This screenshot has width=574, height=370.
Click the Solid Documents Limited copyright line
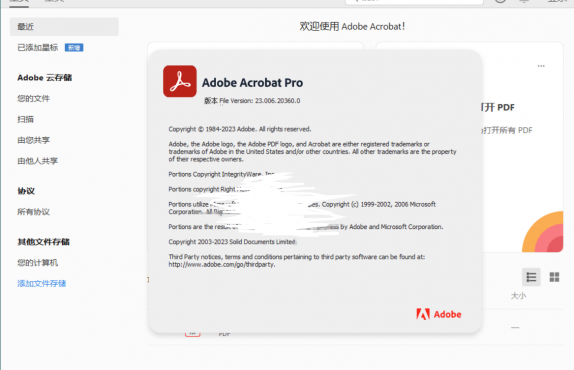tap(232, 242)
